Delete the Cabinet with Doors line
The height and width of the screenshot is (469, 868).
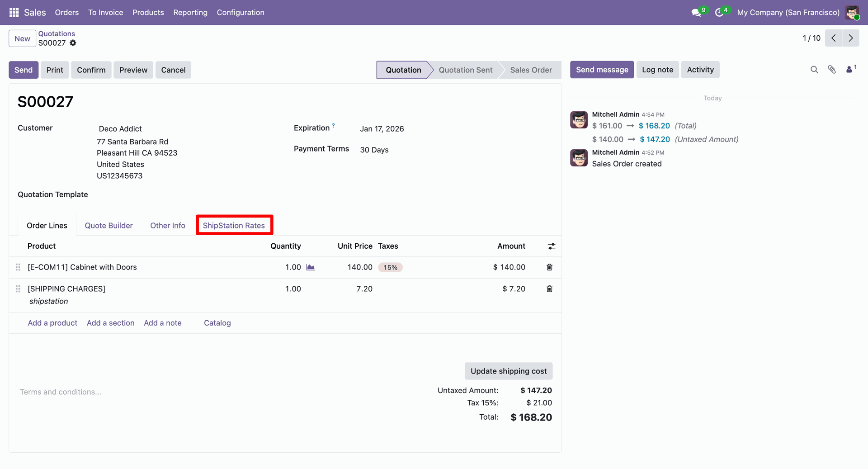(x=549, y=267)
